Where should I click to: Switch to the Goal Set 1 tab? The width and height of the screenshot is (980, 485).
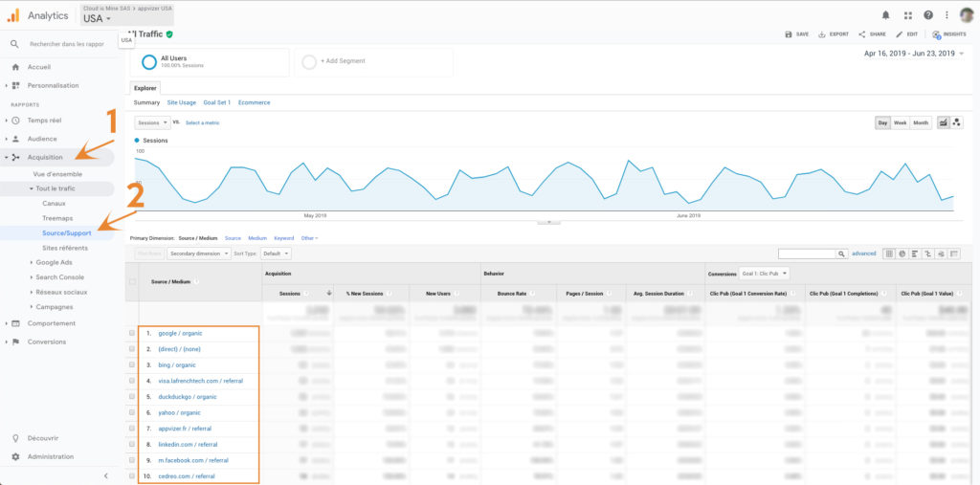pos(217,102)
